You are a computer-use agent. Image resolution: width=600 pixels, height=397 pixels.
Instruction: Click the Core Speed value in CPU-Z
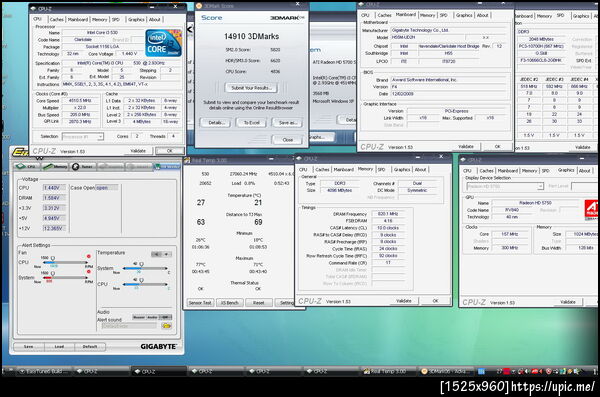click(80, 101)
